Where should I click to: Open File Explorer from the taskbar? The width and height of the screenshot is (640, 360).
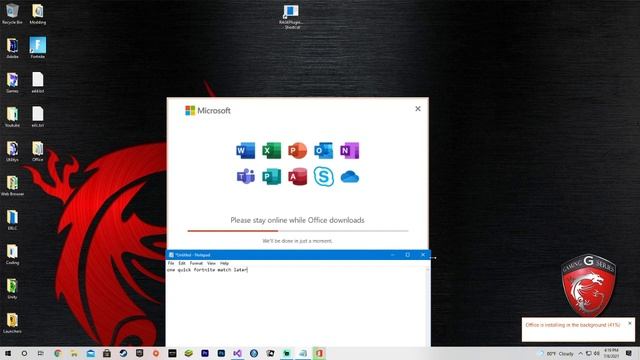point(74,353)
